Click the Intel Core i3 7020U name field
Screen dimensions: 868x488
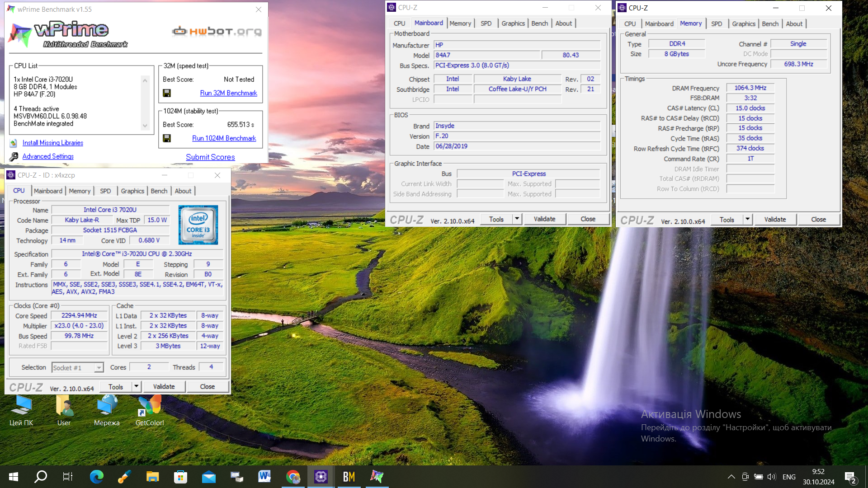110,210
